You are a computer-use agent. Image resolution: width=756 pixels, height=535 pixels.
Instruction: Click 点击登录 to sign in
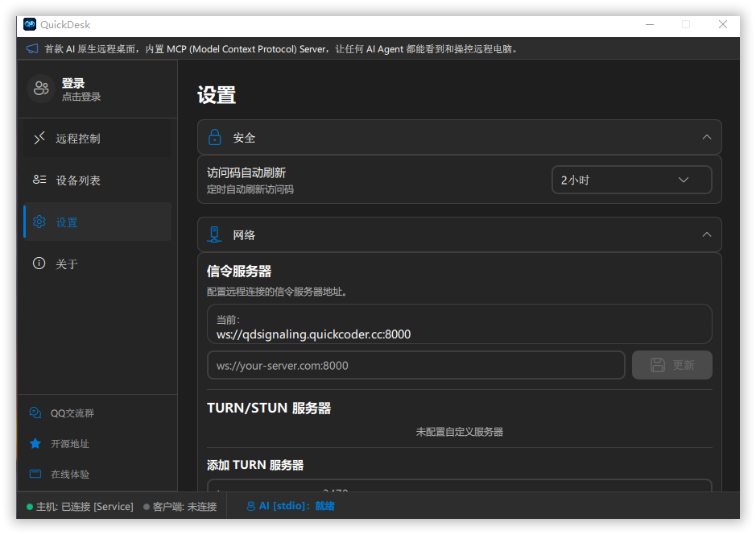pos(81,97)
